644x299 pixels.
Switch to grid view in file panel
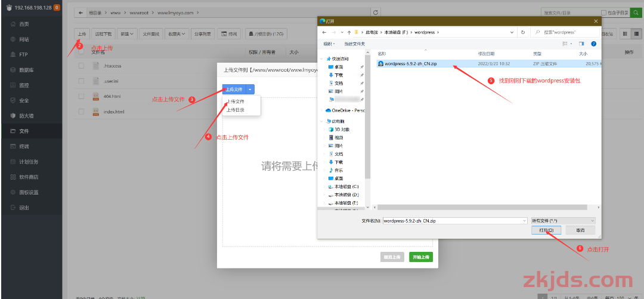(625, 34)
